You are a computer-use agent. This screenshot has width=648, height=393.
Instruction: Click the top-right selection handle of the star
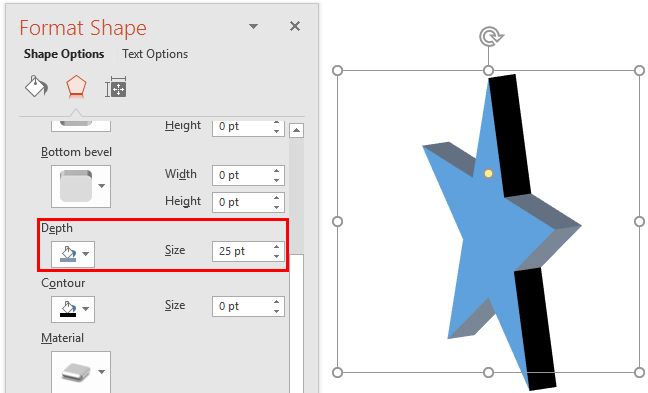[x=639, y=71]
